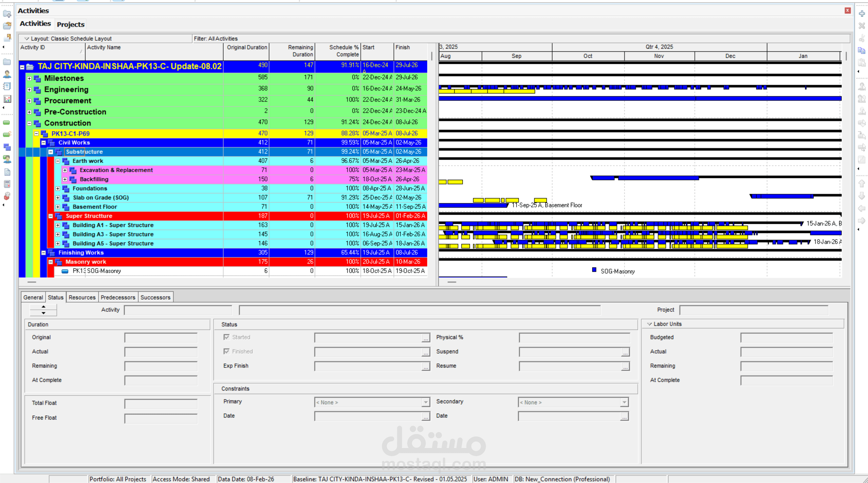The height and width of the screenshot is (483, 868).
Task: Expand the Engineering WBS node
Action: pos(29,90)
